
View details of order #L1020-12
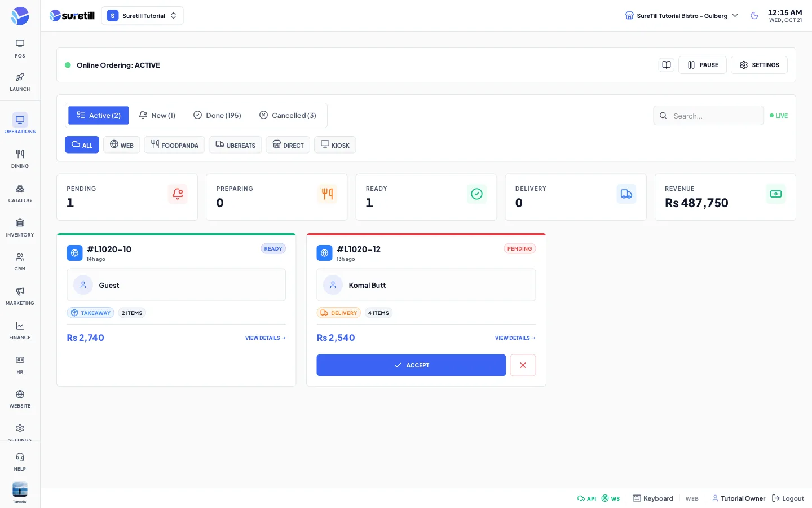click(x=515, y=338)
